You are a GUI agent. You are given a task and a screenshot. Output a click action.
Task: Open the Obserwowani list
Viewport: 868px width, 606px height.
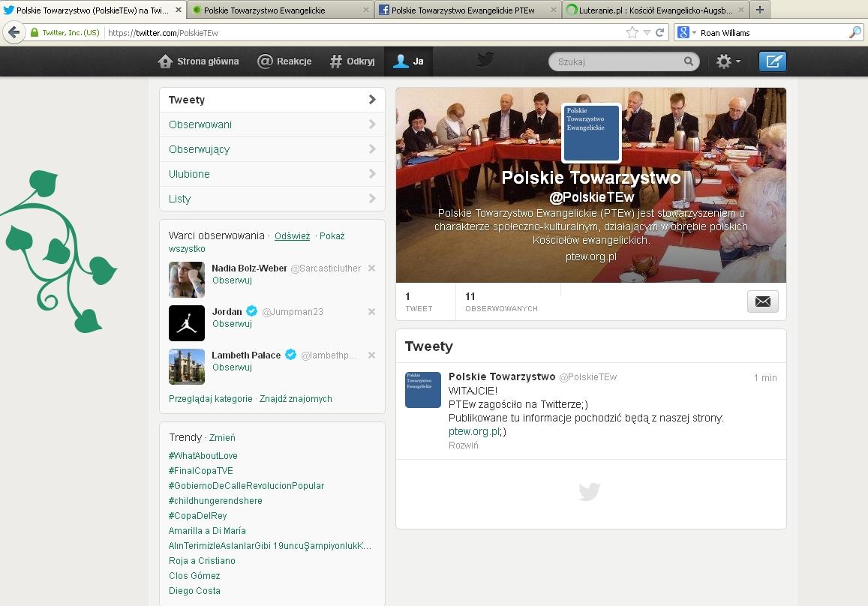point(272,124)
